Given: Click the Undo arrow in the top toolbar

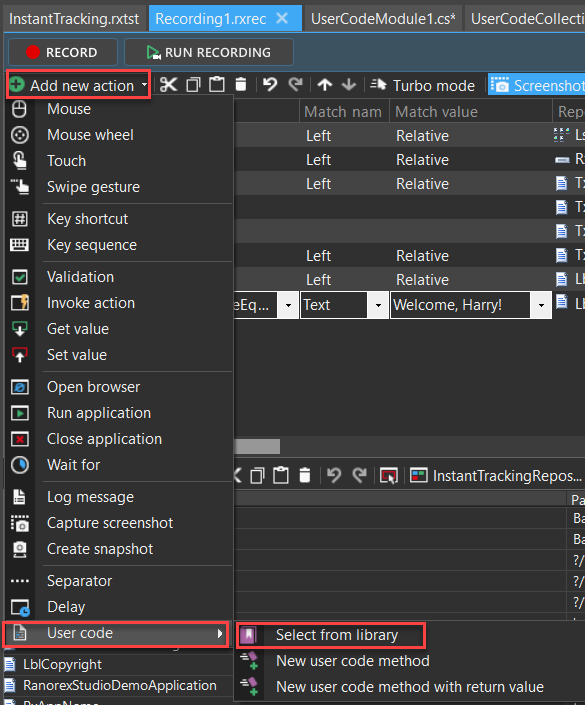Looking at the screenshot, I should click(270, 85).
